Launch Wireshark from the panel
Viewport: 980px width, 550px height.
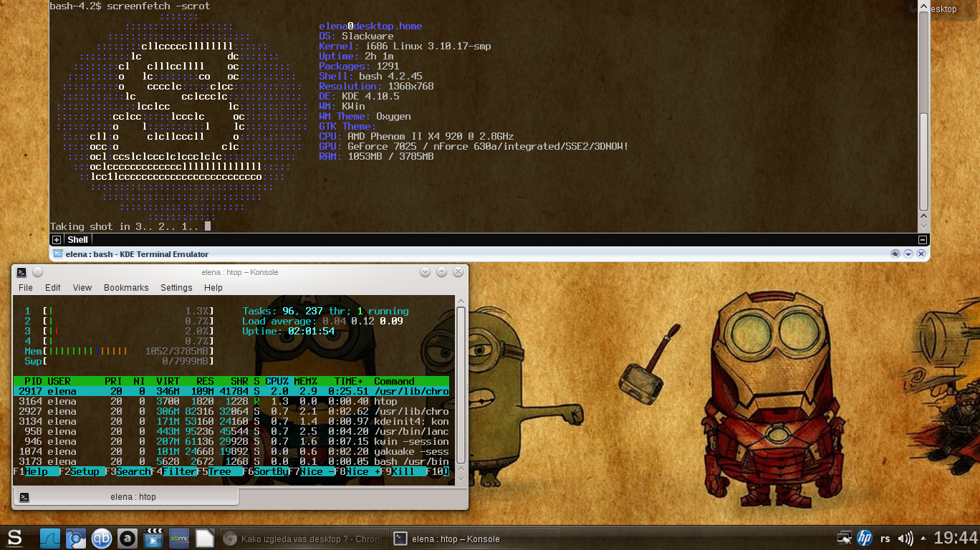point(49,538)
